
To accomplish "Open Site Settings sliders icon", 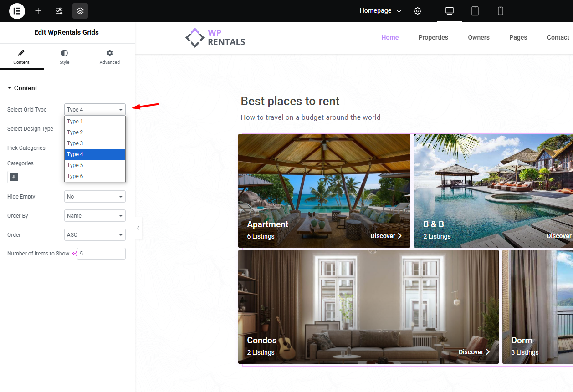I will point(59,11).
